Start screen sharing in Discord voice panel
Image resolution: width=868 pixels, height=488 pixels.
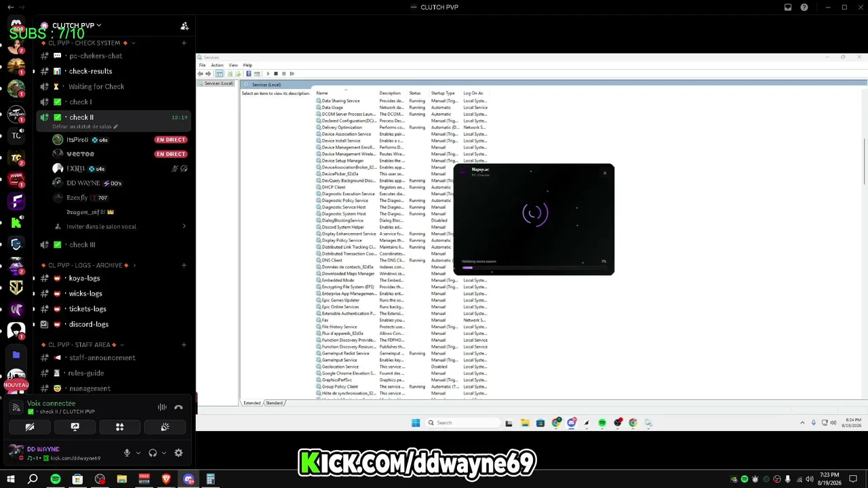pyautogui.click(x=75, y=427)
